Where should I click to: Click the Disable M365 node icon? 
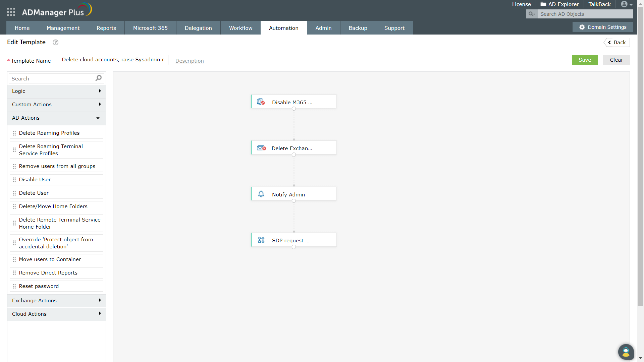pos(261,102)
